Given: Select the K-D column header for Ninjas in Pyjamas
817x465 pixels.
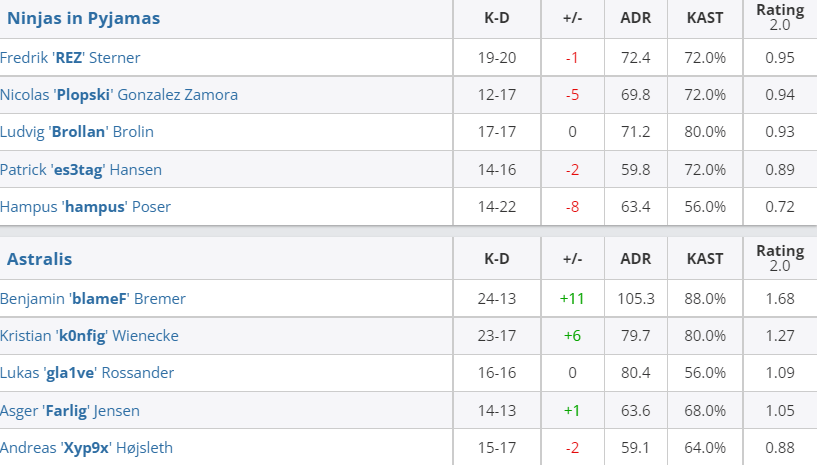Looking at the screenshot, I should [497, 18].
